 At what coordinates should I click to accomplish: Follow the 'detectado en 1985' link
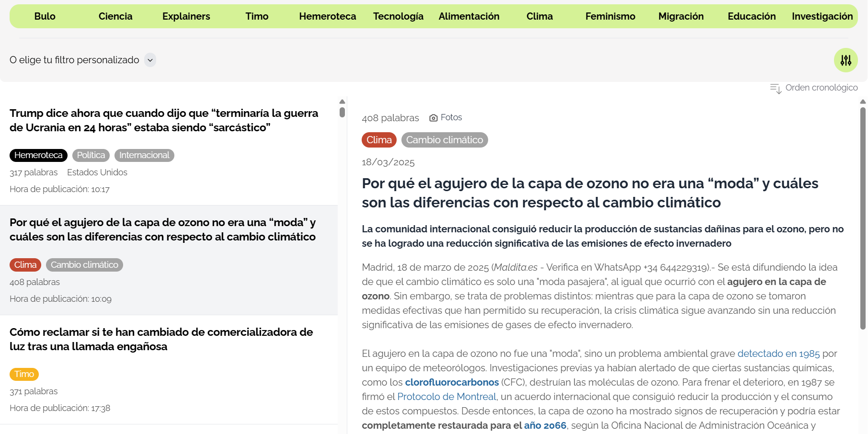[778, 354]
